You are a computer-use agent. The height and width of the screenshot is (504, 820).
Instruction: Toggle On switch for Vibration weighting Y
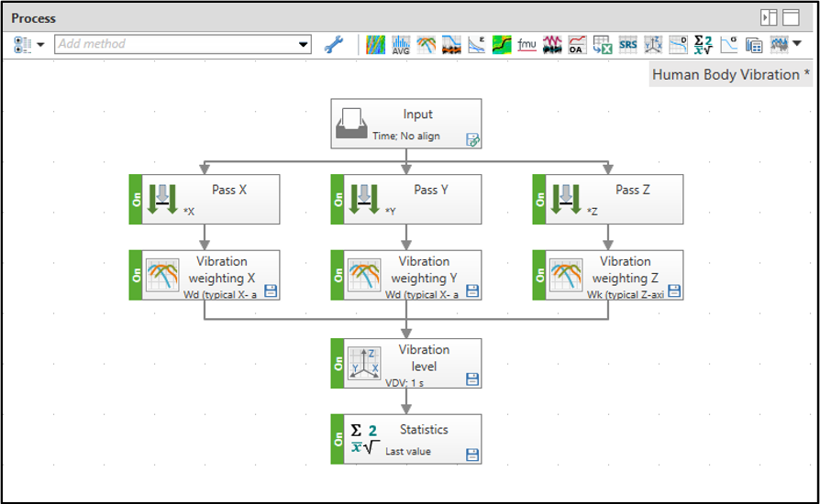tap(338, 275)
